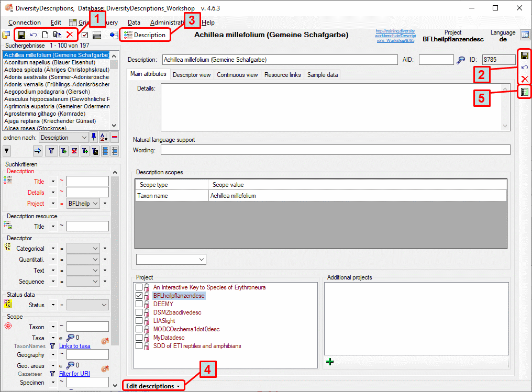This screenshot has height=392, width=532.
Task: Click the new blank document icon
Action: coord(46,35)
